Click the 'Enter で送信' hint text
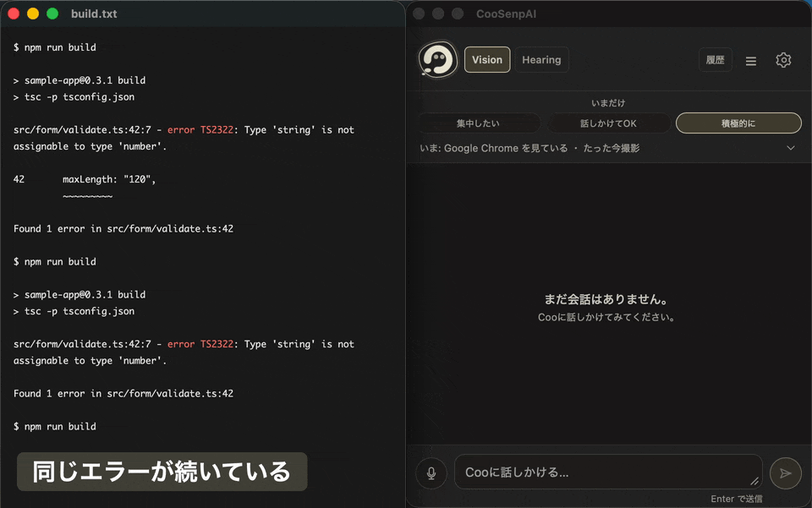The width and height of the screenshot is (812, 508). [x=737, y=499]
